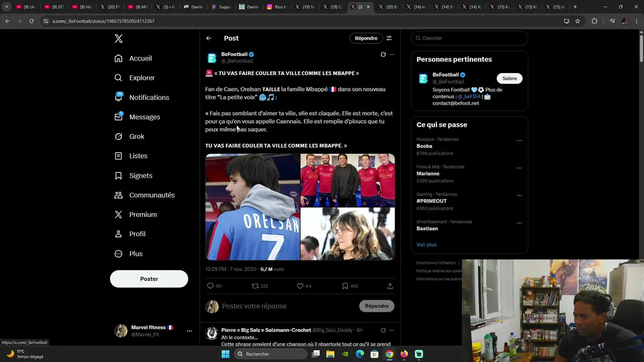Viewport: 644px width, 362px height.
Task: Open Communautés in sidebar
Action: click(144, 195)
